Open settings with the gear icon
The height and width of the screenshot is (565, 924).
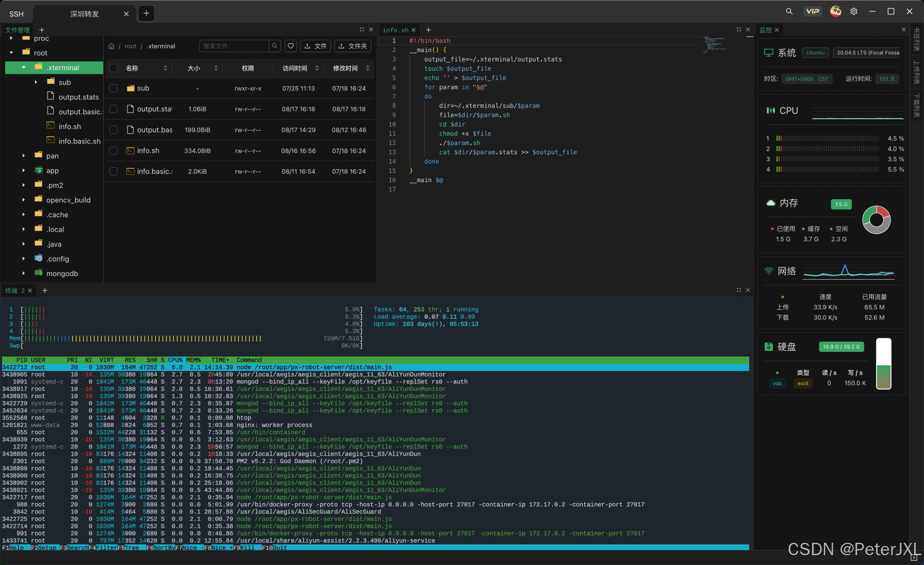[x=854, y=11]
